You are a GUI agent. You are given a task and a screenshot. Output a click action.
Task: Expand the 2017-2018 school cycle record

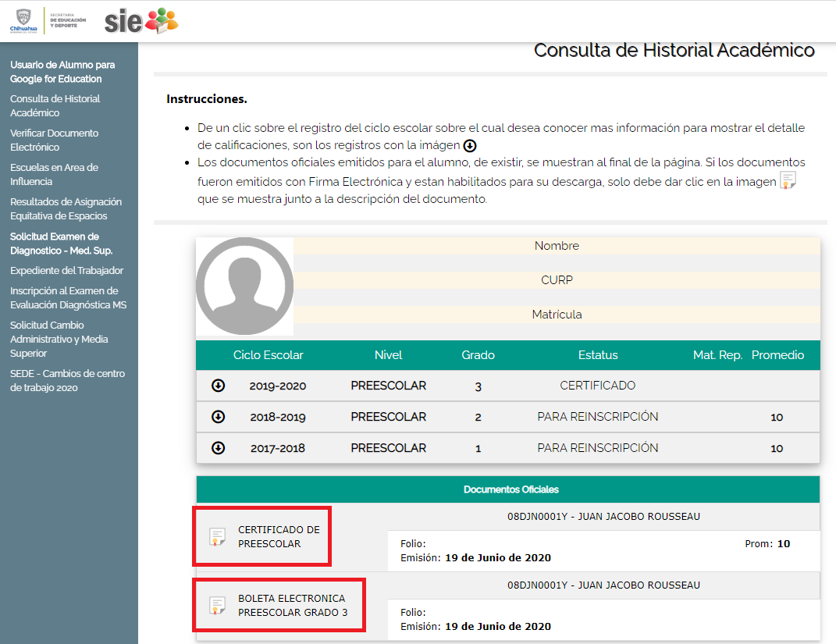pyautogui.click(x=219, y=448)
